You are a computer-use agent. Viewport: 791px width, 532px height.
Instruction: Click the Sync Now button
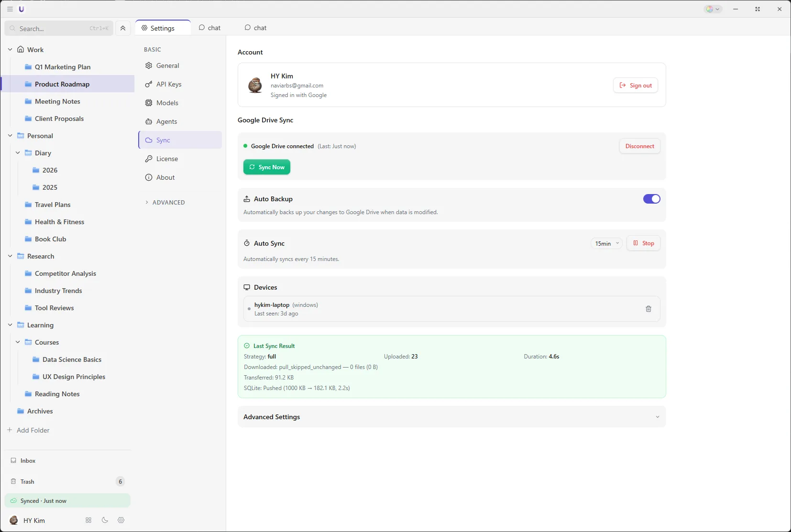coord(266,167)
